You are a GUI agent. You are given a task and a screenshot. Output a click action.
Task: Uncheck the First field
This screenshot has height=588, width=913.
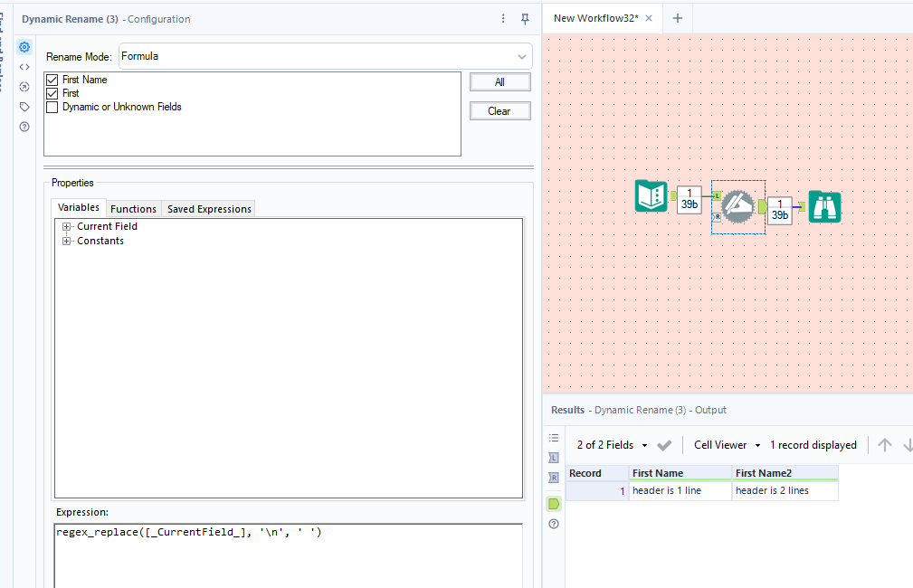[52, 93]
